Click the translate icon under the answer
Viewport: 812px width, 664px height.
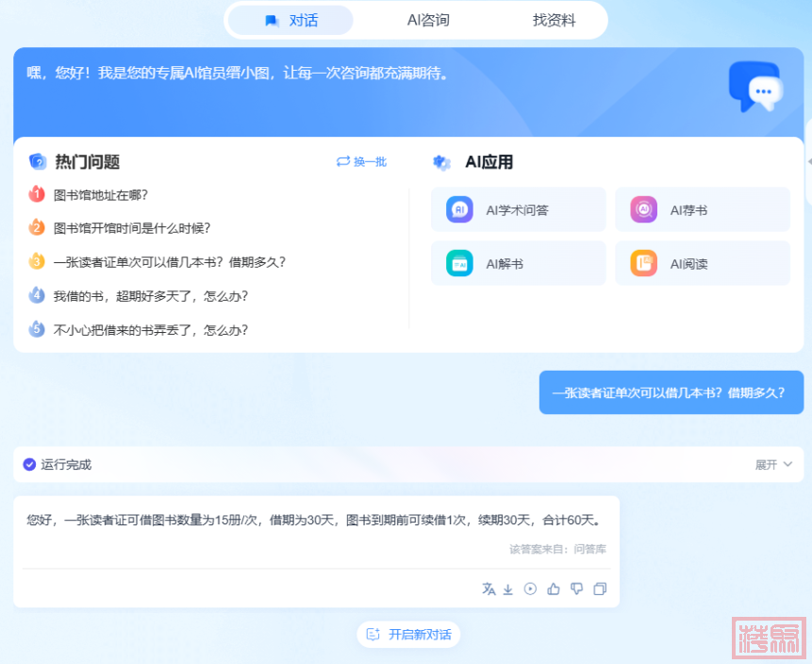pos(489,589)
